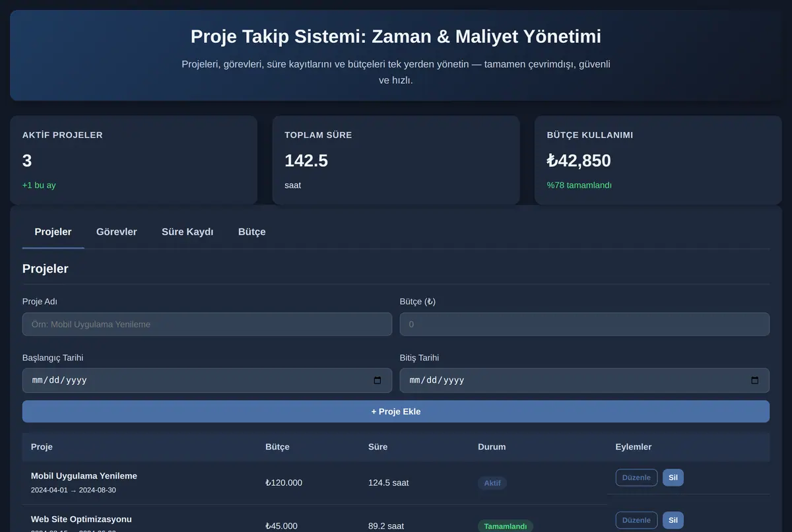Screen dimensions: 792x532
Task: Click the Projeler section heading
Action: click(46, 269)
